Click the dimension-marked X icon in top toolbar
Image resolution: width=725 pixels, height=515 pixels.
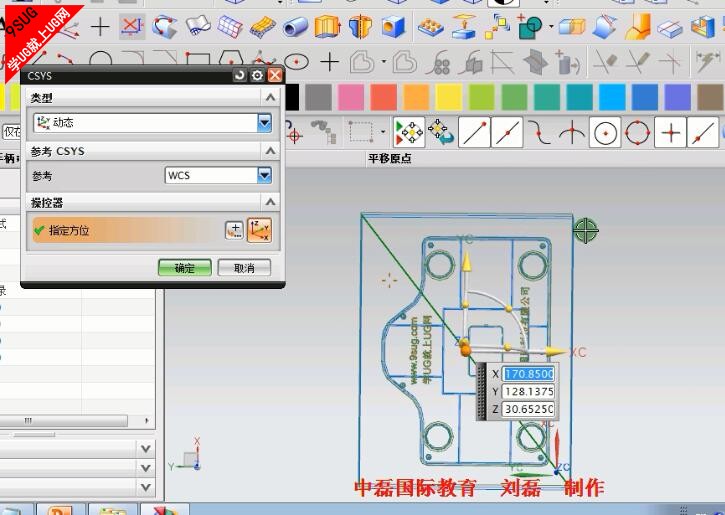pos(131,26)
